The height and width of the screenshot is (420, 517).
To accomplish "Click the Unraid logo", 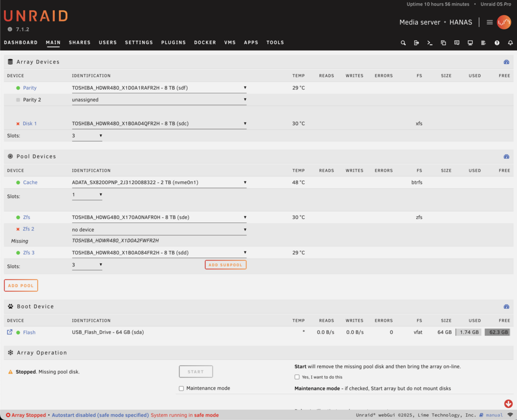I will (x=36, y=16).
